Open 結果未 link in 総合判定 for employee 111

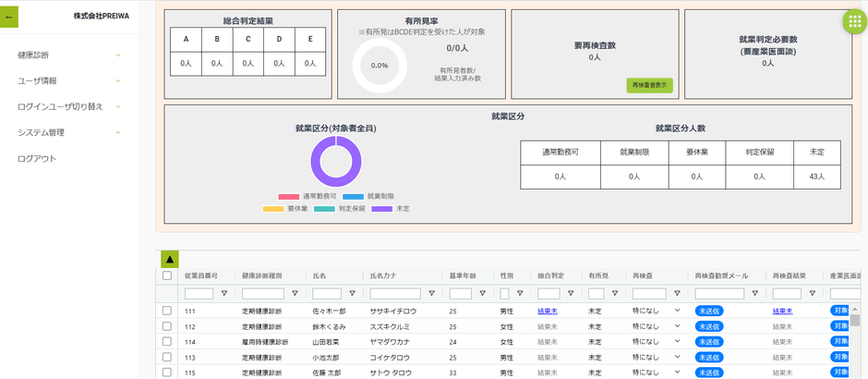pos(548,312)
